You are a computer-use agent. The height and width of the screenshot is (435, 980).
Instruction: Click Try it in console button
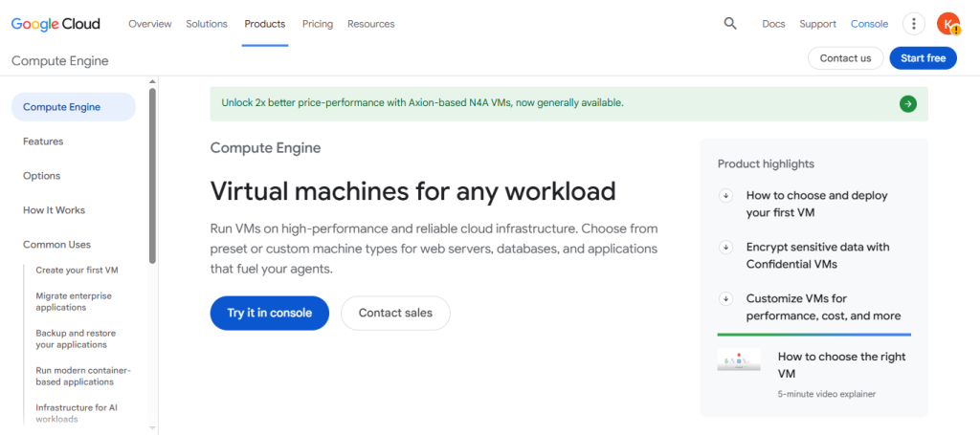point(269,313)
